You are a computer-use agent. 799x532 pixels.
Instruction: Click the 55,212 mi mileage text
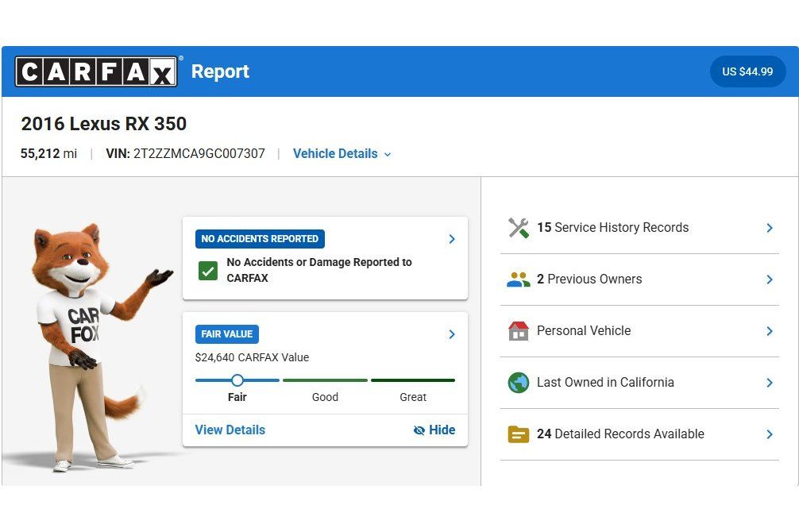(x=49, y=154)
